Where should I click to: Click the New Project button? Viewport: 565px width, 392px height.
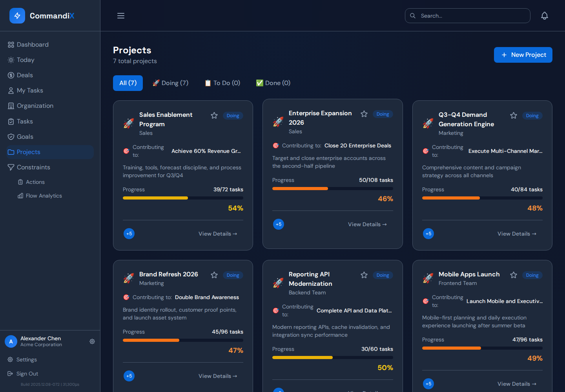click(x=523, y=55)
